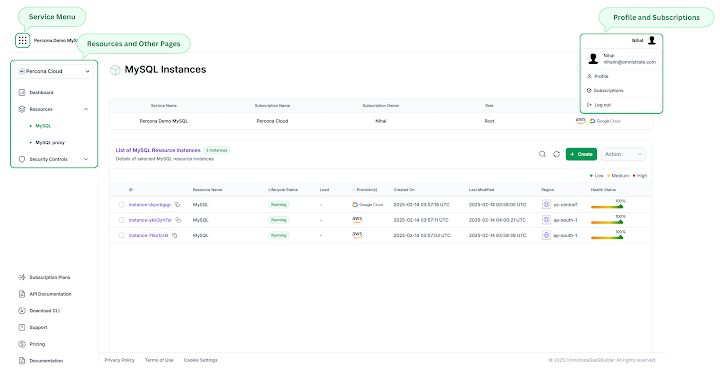Click the Pricing sidebar icon
The image size is (720, 376).
point(22,344)
